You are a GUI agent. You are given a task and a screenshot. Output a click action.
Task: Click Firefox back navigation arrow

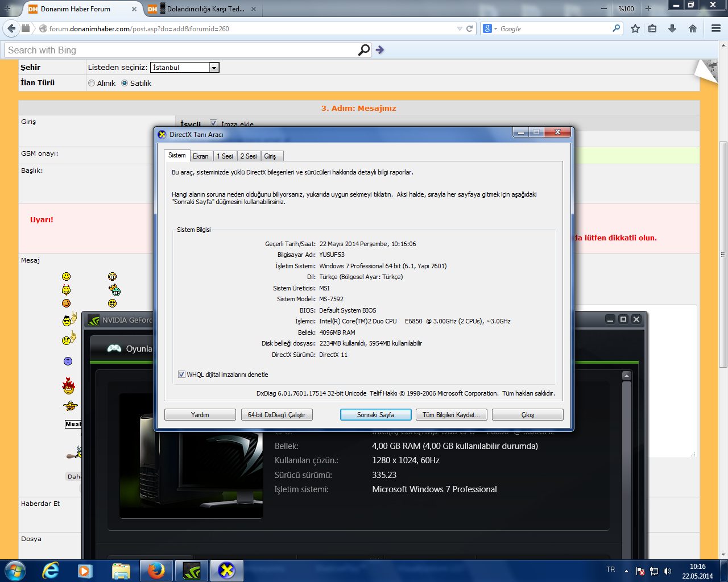(11, 28)
